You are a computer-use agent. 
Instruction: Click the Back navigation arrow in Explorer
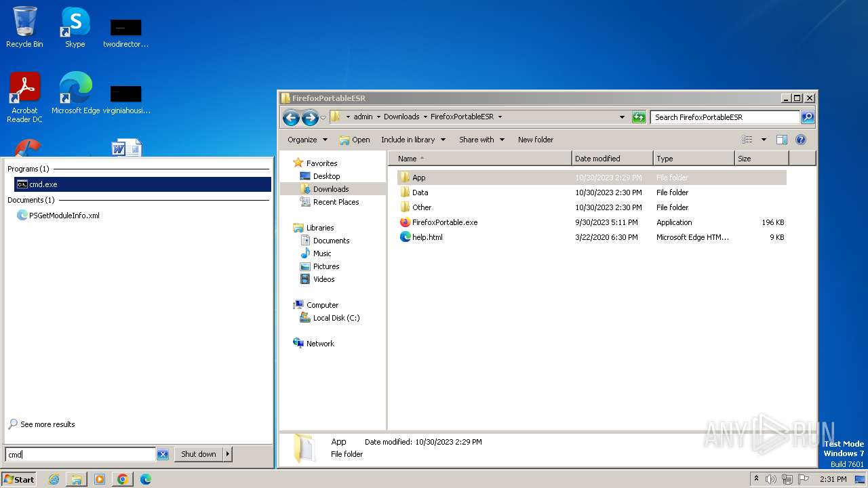[291, 118]
